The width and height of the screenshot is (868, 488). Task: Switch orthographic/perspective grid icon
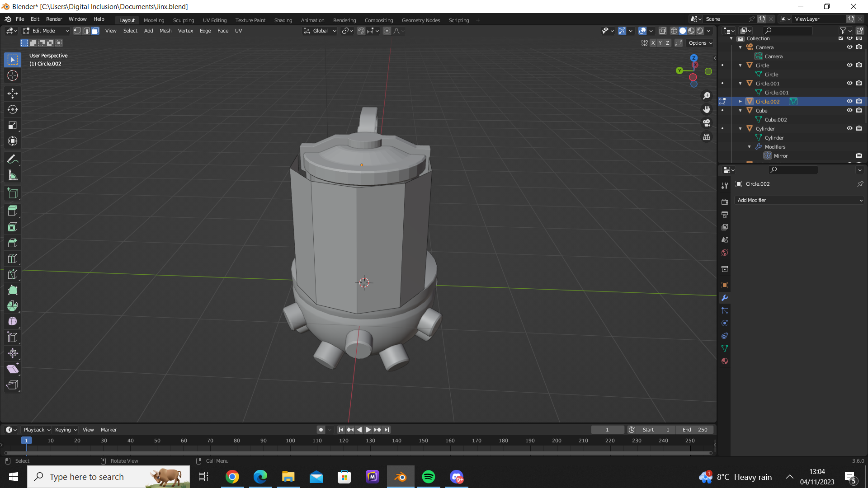coord(707,136)
